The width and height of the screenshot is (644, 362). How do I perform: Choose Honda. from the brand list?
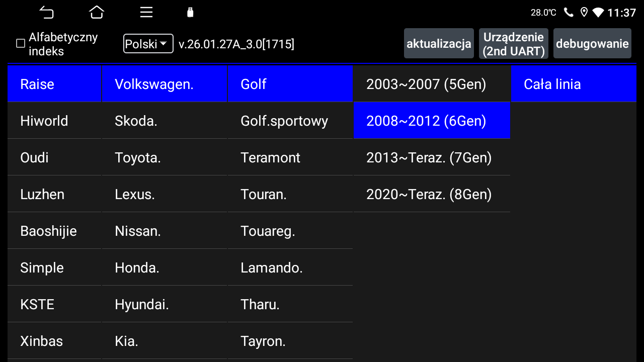click(165, 267)
